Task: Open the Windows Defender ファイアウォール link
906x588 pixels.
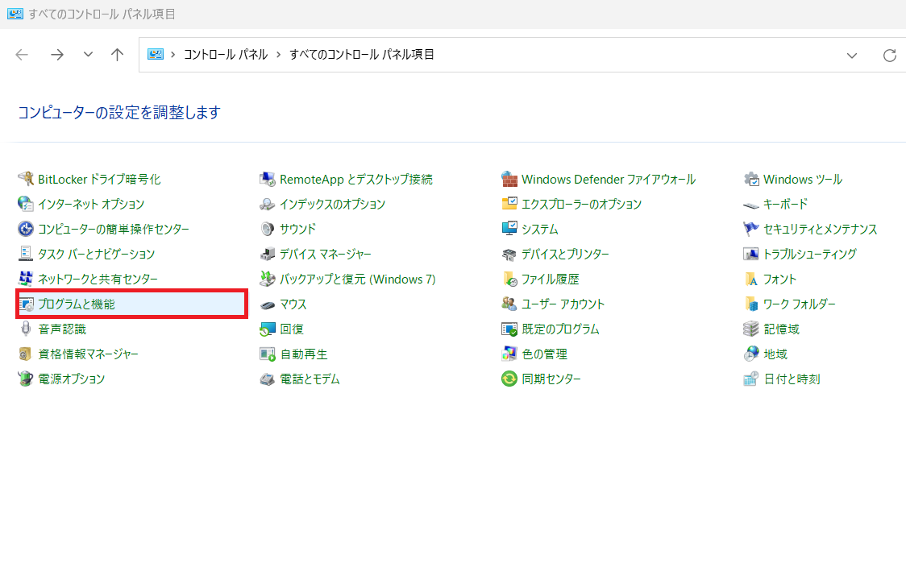Action: (609, 179)
